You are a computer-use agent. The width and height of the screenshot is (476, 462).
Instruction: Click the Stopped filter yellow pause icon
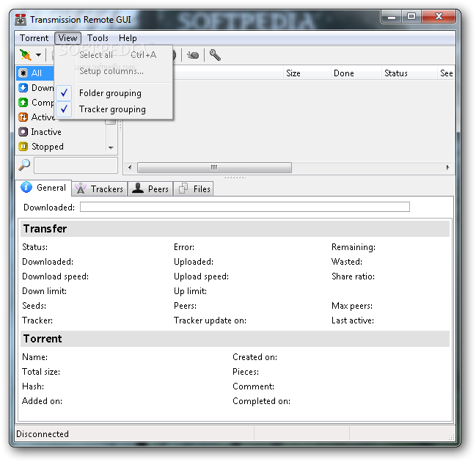point(23,147)
